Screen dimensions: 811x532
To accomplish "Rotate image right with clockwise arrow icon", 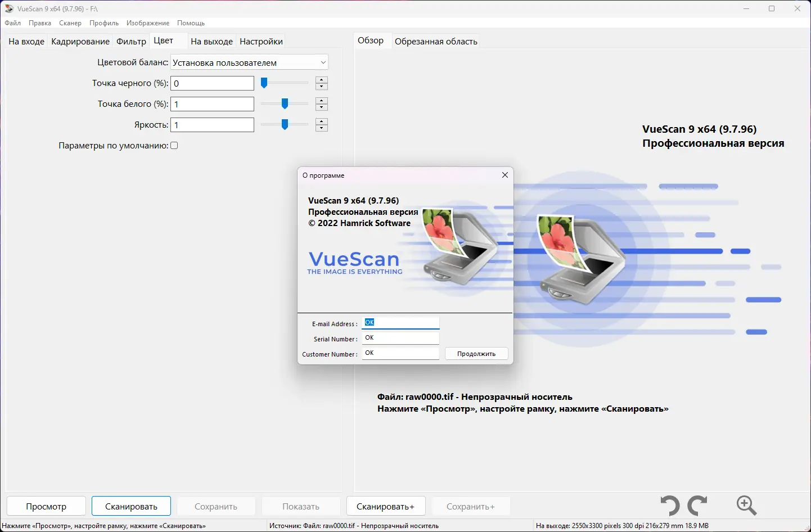I will (697, 506).
